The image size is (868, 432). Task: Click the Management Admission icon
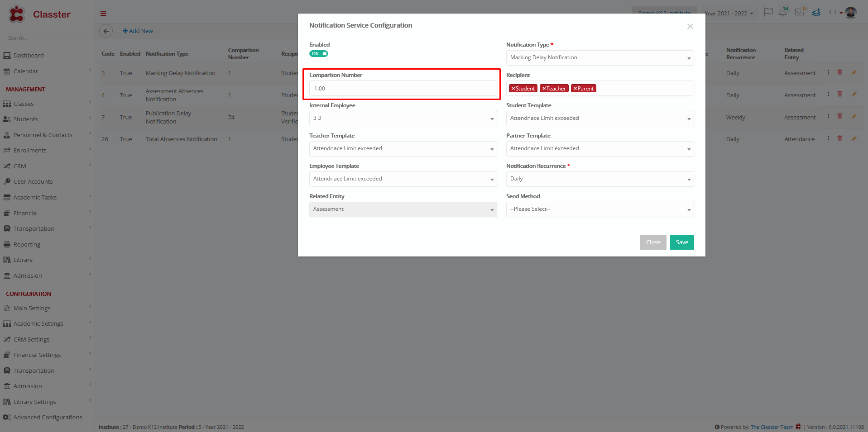7,276
